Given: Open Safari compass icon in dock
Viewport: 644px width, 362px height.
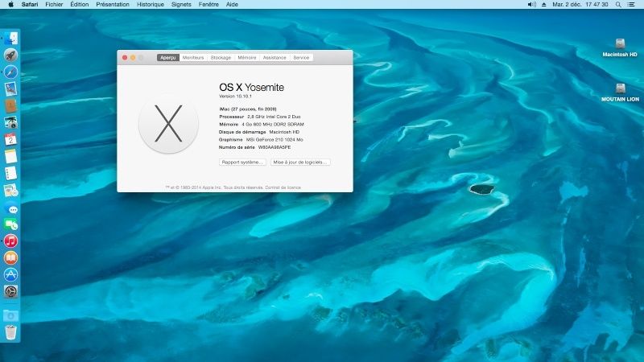Looking at the screenshot, I should (10, 72).
